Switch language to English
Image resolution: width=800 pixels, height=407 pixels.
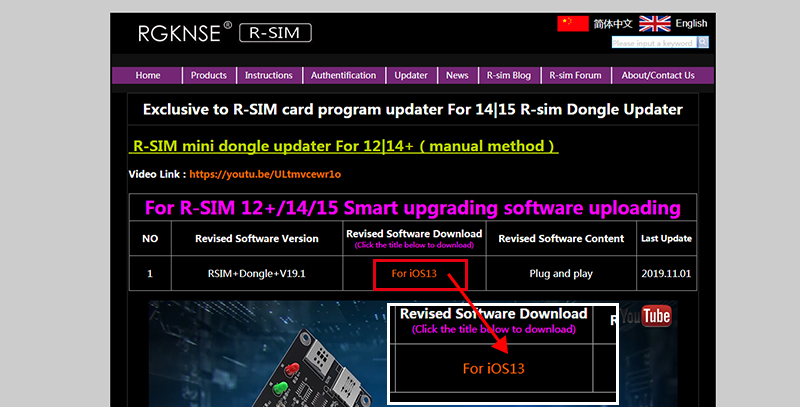point(691,23)
